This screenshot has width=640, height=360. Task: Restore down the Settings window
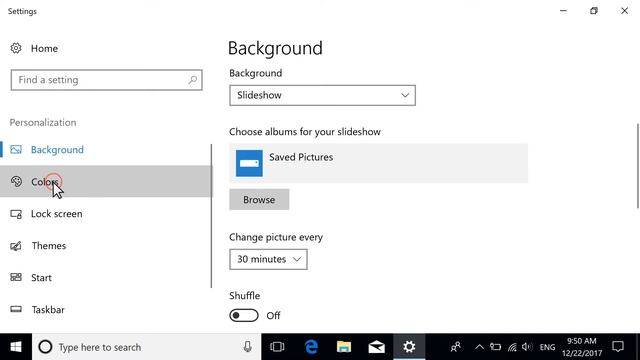coord(594,11)
